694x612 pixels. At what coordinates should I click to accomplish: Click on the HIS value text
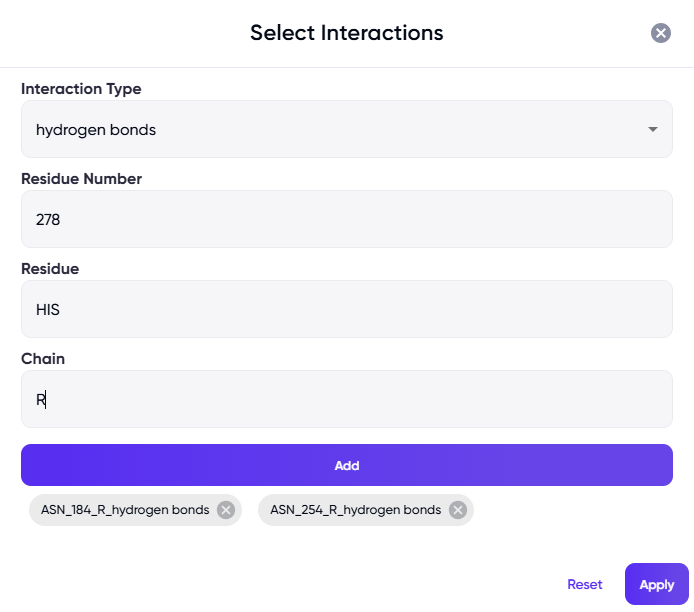tap(48, 309)
